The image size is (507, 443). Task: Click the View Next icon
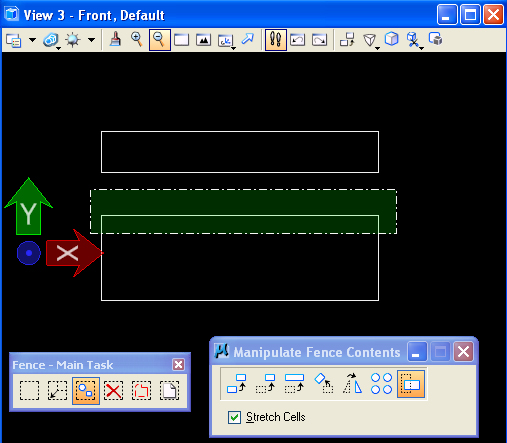point(319,40)
